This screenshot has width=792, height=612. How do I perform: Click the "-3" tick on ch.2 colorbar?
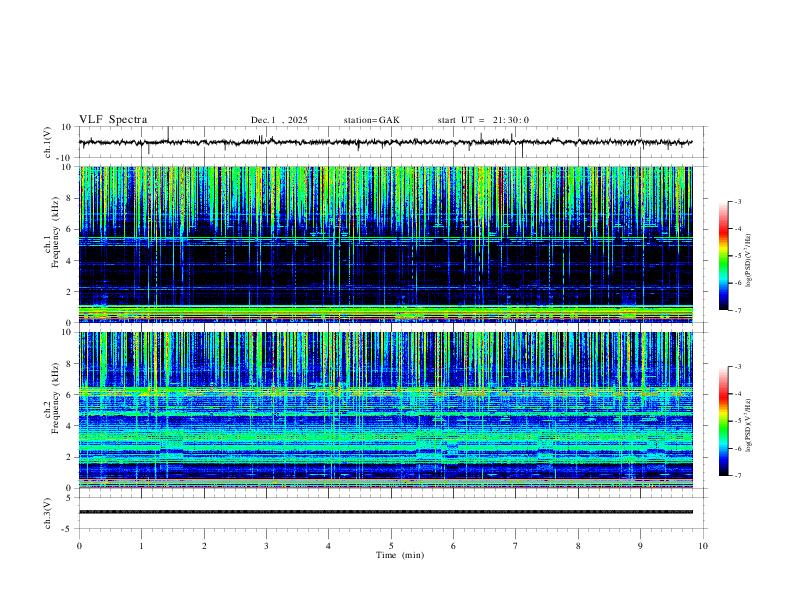pyautogui.click(x=737, y=367)
